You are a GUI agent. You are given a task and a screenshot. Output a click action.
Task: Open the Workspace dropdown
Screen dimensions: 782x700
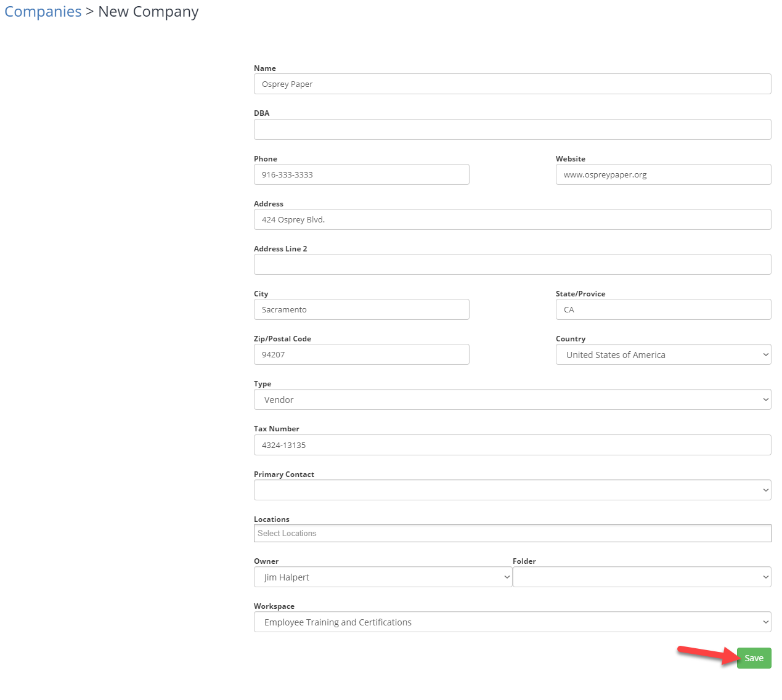tap(512, 622)
